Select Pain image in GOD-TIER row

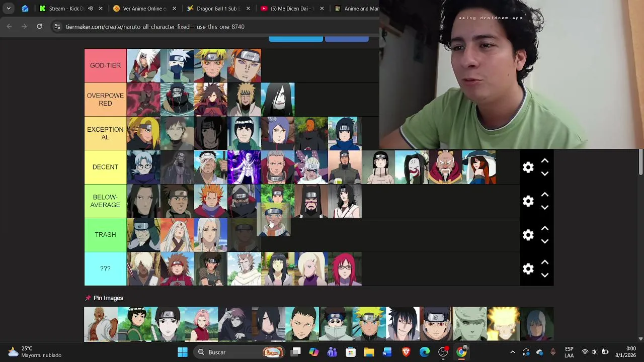click(244, 65)
